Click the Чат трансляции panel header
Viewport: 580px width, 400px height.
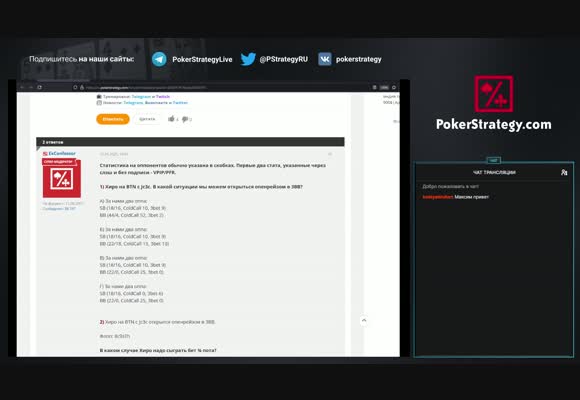tap(494, 172)
